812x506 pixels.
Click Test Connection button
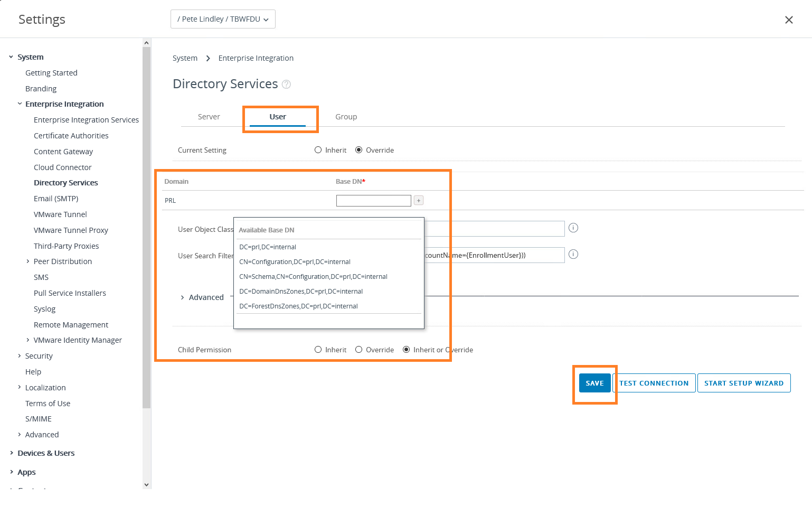654,383
